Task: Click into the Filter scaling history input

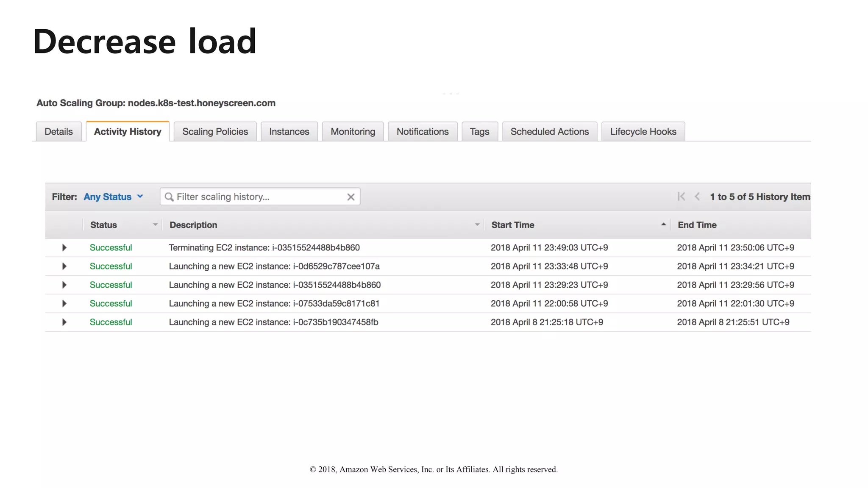Action: 259,197
